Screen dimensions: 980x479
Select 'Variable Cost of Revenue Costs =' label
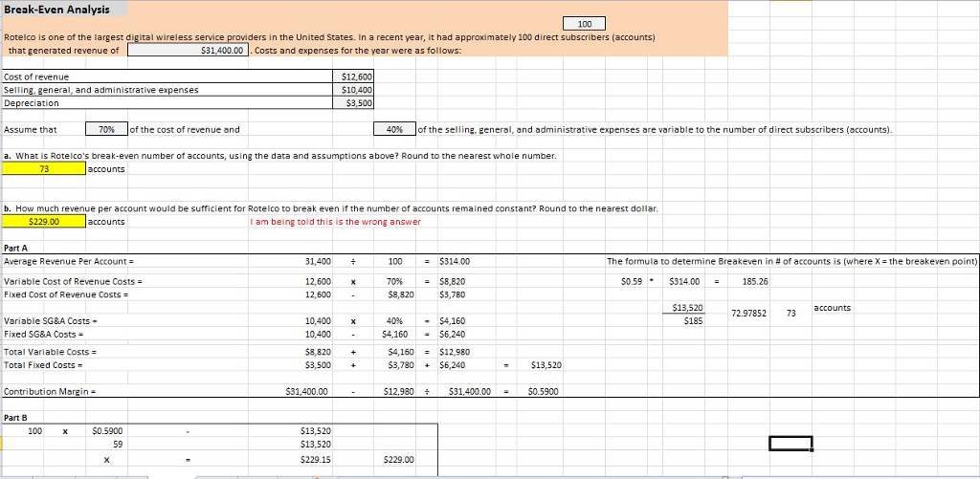74,281
